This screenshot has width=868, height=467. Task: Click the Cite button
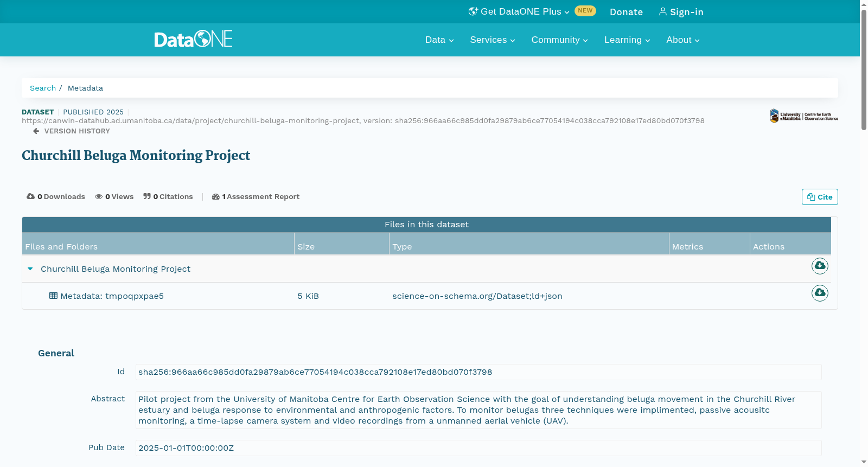coord(820,197)
